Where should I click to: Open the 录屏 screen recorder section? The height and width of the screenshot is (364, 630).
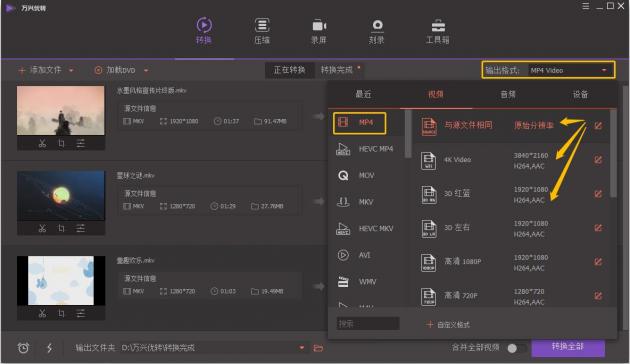(x=319, y=31)
